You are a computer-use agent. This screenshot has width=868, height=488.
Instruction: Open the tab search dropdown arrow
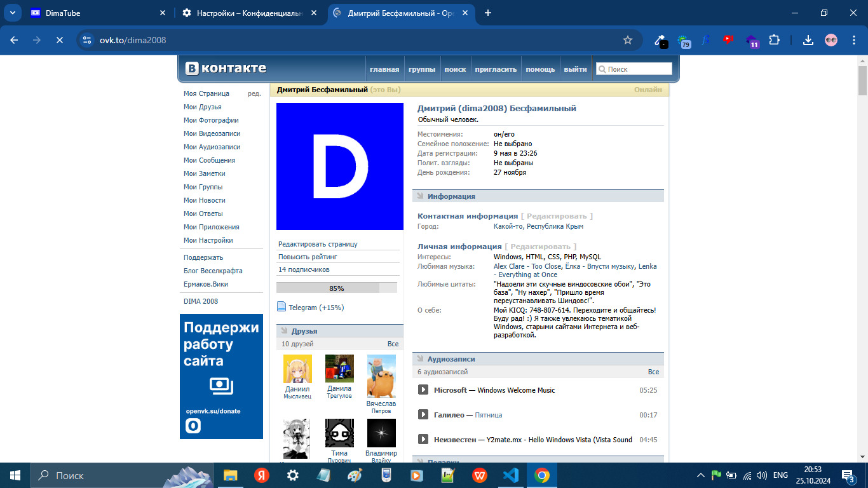tap(13, 13)
